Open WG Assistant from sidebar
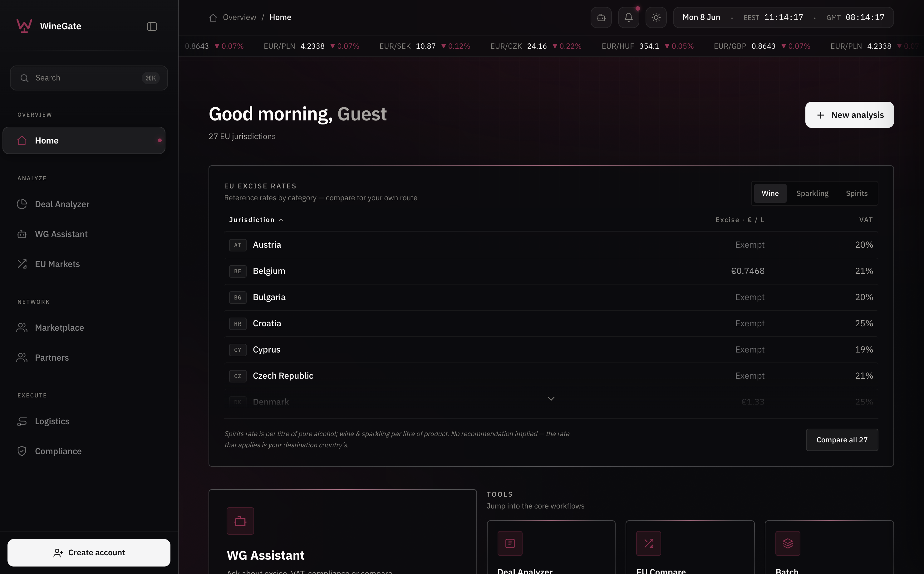 pos(61,234)
